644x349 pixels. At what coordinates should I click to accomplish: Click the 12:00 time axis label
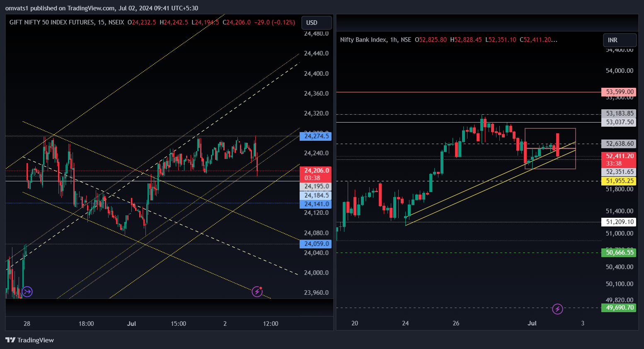point(271,324)
